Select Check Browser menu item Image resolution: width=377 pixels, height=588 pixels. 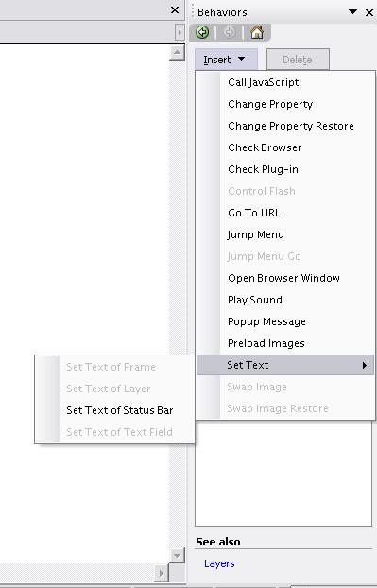point(265,147)
